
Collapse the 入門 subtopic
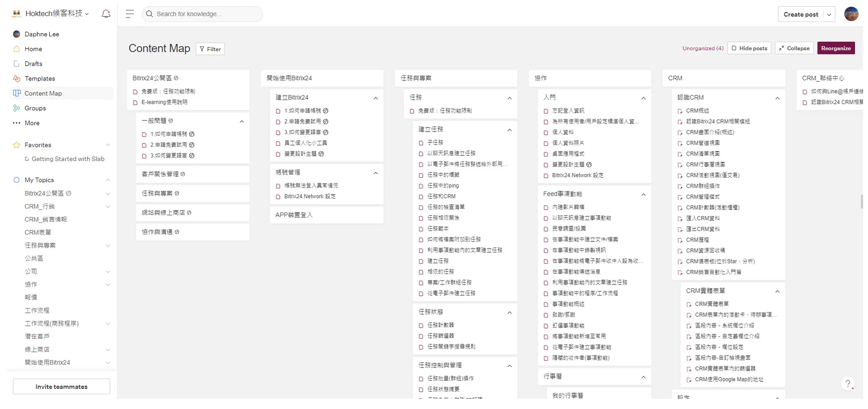[643, 98]
